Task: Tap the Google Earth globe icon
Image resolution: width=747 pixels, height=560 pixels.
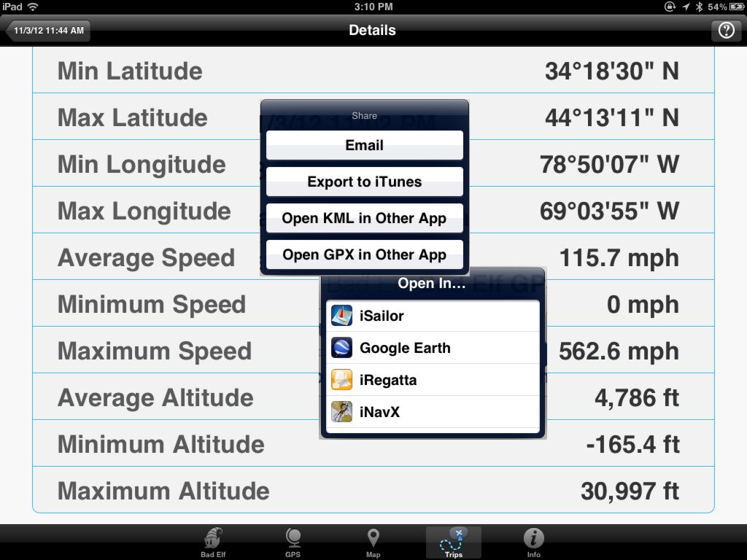Action: pos(341,348)
